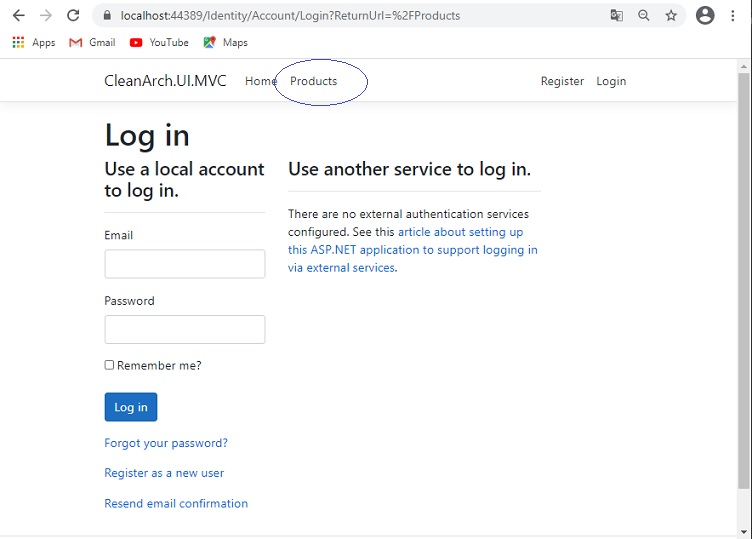Open the Apps bookmarks shortcut
752x539 pixels.
[34, 43]
